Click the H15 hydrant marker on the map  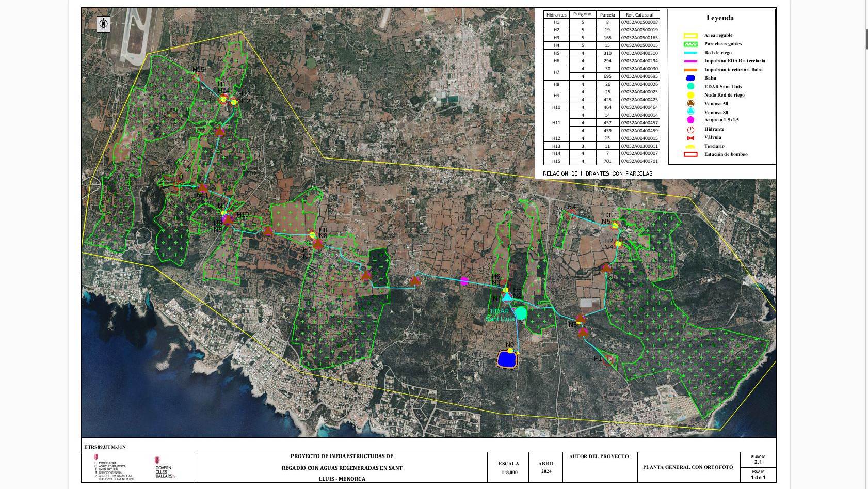(198, 76)
